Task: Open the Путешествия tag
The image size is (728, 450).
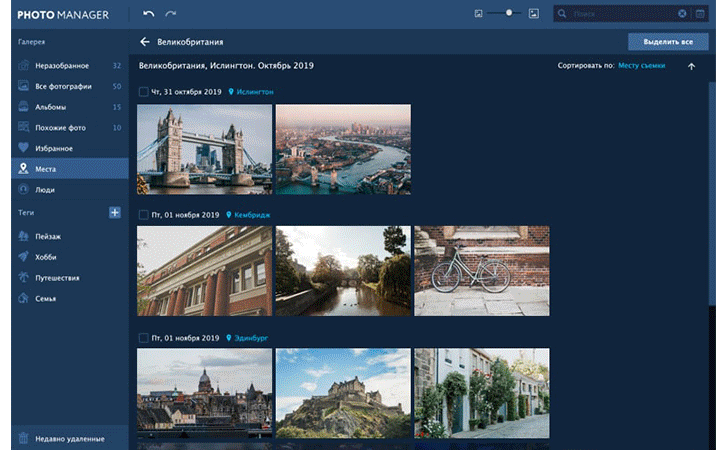Action: point(57,278)
